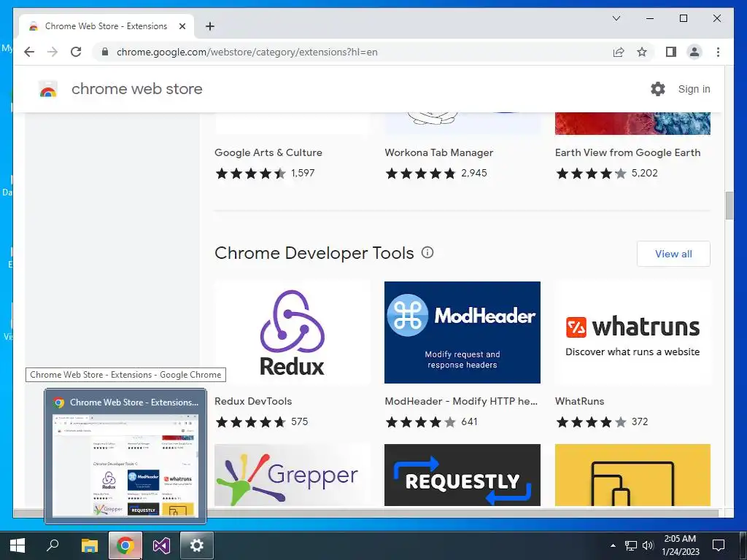Click the browser forward arrow
This screenshot has width=747, height=560.
coord(53,52)
